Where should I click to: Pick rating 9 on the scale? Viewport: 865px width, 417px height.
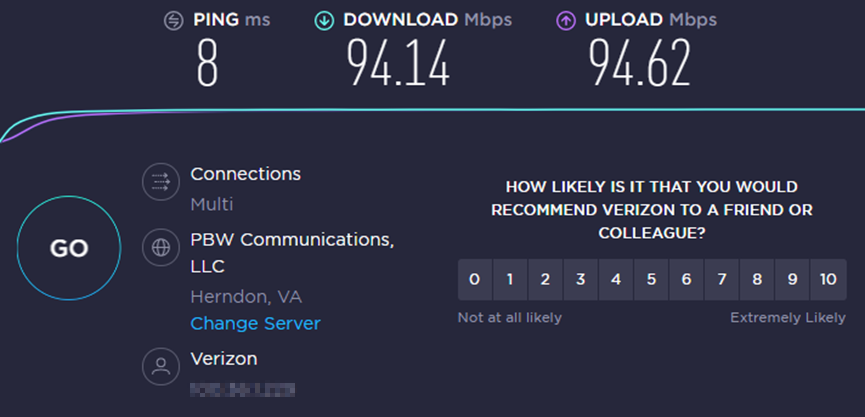click(x=792, y=280)
